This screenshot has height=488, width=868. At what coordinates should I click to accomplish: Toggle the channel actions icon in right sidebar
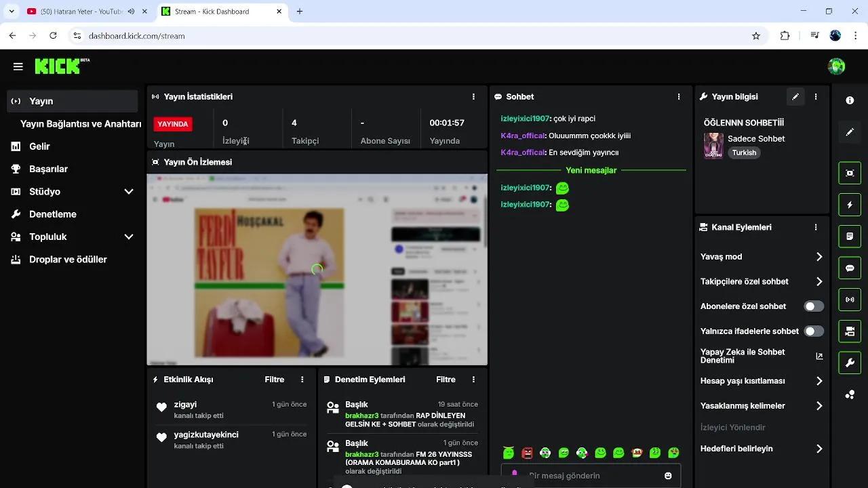click(850, 331)
